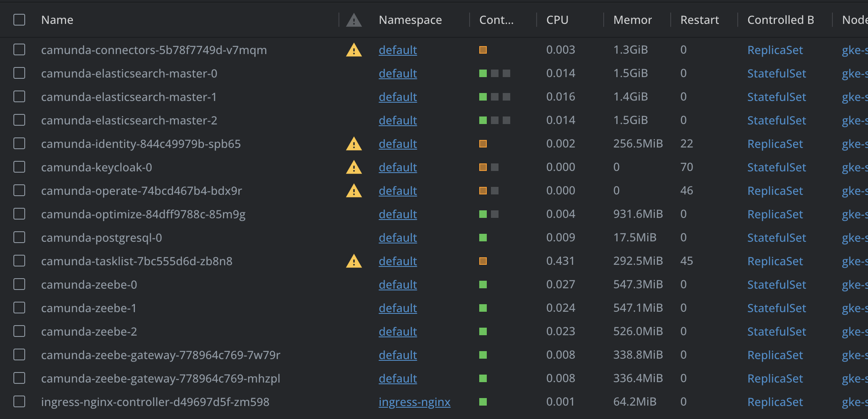Click the orange container status of camunda-connectors
This screenshot has height=419, width=868.
tap(483, 50)
